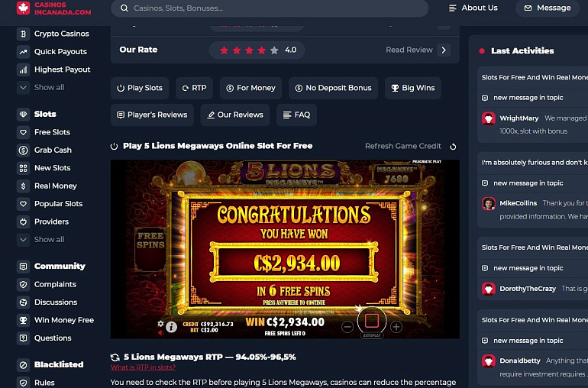The image size is (588, 388).
Task: Open Read Review arrow chevron
Action: click(444, 50)
